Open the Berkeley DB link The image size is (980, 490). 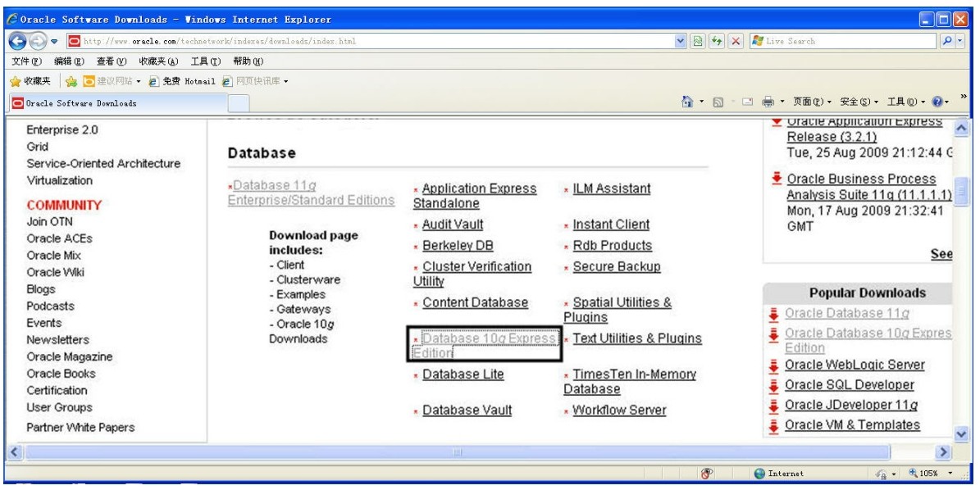(x=458, y=246)
